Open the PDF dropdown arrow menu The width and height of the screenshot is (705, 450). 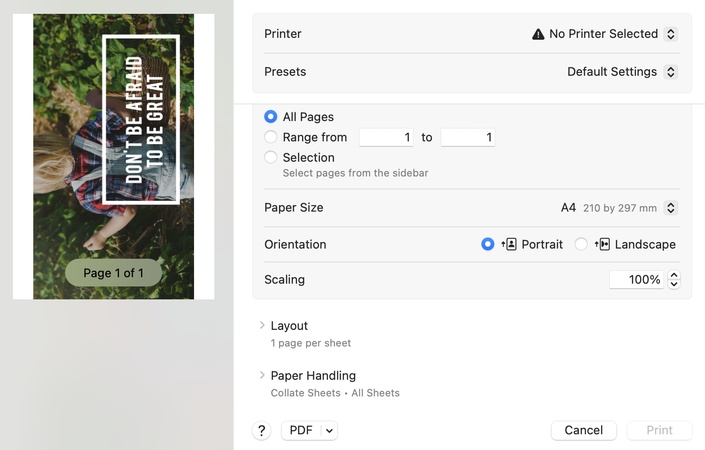(x=329, y=430)
